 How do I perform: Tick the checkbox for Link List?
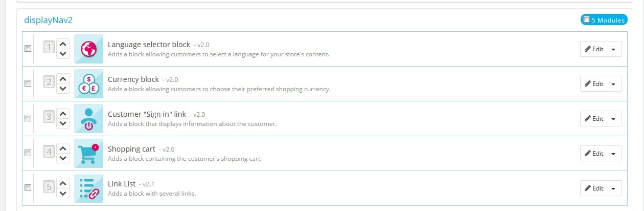28,187
